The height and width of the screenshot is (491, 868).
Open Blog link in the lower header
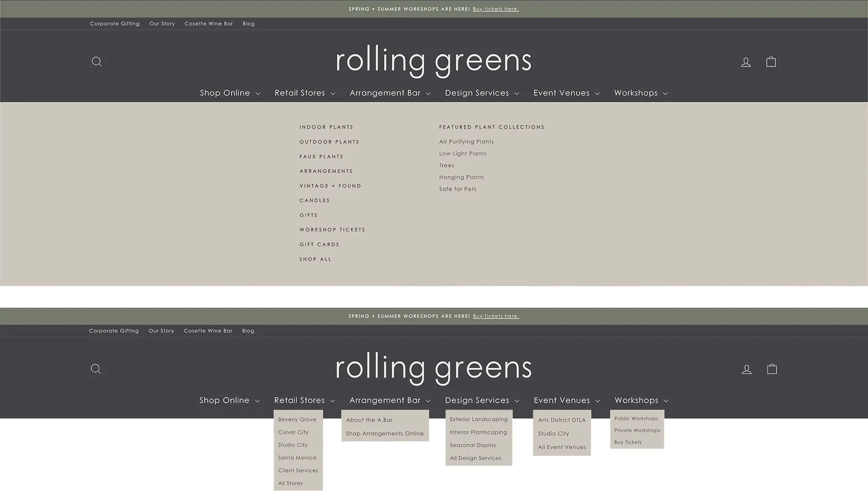[248, 331]
